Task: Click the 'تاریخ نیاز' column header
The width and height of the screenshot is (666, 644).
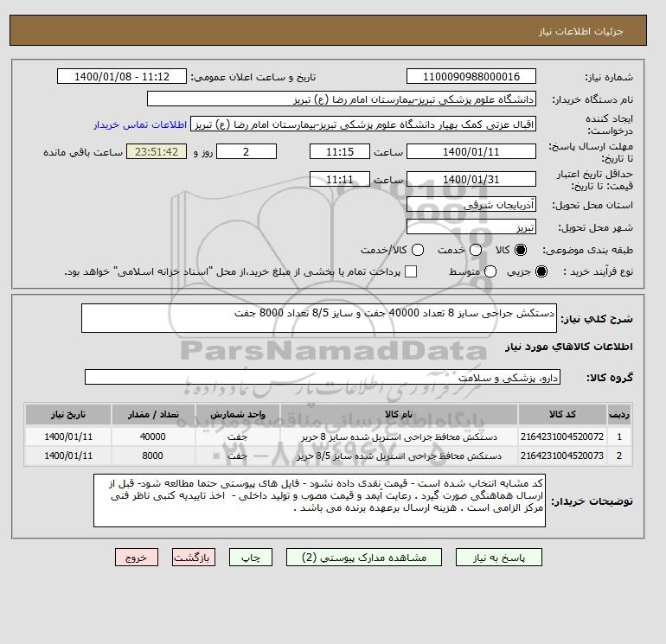Action: tap(68, 414)
